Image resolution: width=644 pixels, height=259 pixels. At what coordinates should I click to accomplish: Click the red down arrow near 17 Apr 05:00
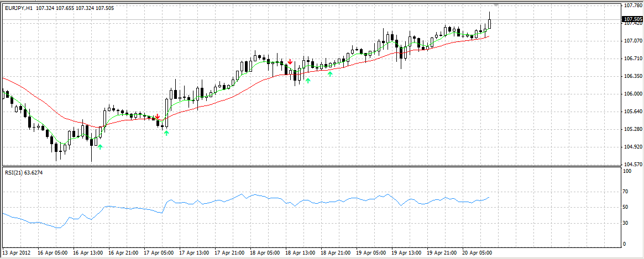(x=158, y=117)
